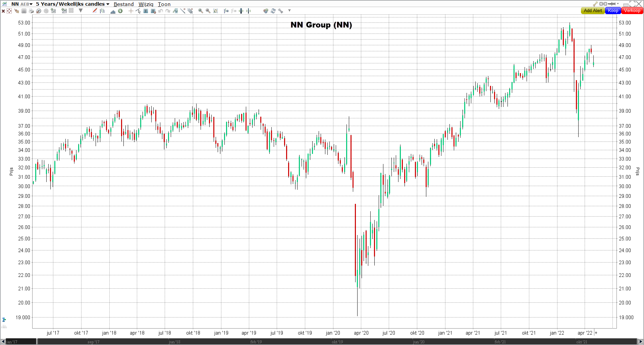Click the add indicator chart icon

[175, 11]
